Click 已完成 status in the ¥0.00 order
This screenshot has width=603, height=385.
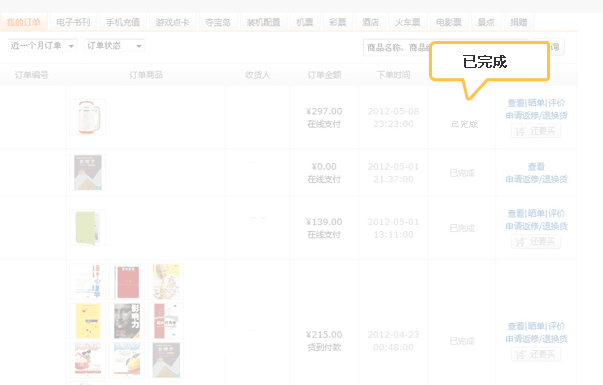point(462,173)
